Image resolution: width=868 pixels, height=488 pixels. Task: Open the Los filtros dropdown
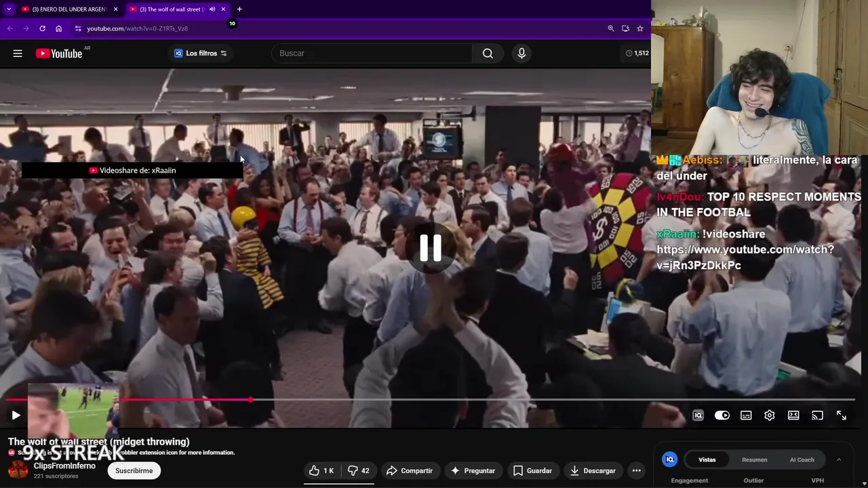pos(201,54)
